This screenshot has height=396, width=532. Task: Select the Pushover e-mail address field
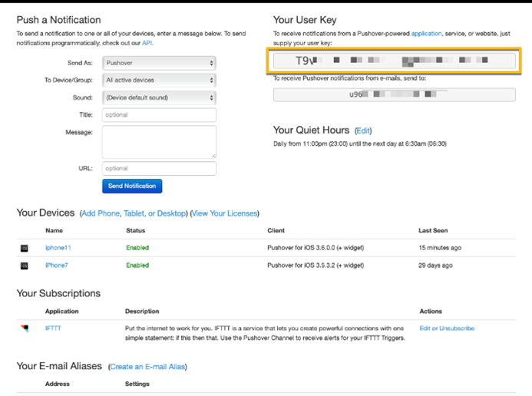[395, 94]
